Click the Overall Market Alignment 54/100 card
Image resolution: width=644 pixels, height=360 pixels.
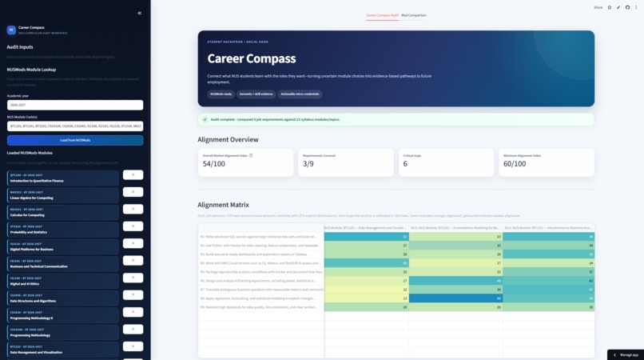pyautogui.click(x=245, y=162)
